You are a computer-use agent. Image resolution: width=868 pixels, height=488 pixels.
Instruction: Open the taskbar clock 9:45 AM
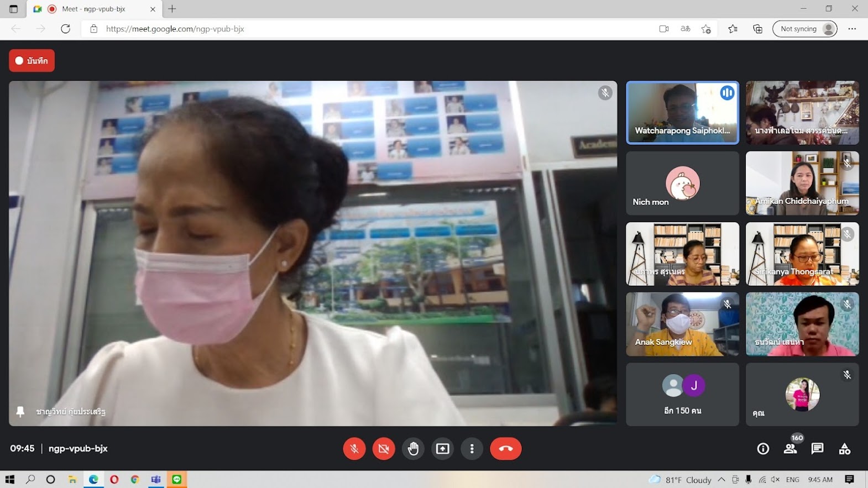pyautogui.click(x=820, y=479)
